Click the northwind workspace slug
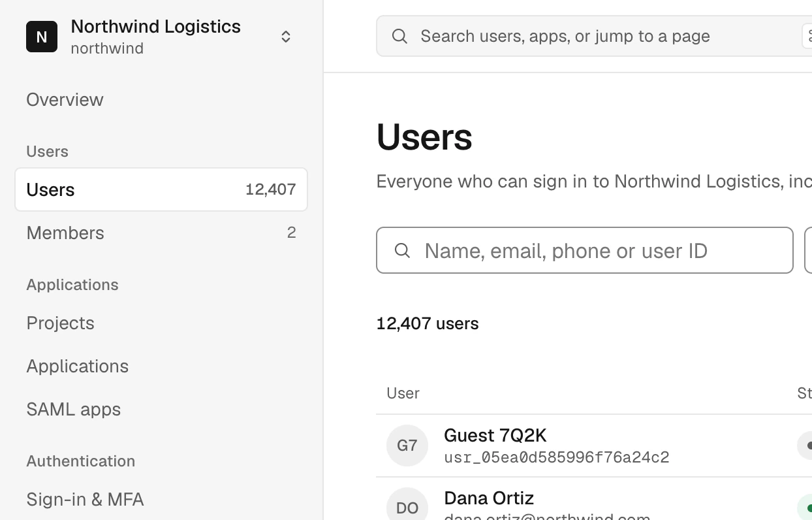 (x=107, y=48)
